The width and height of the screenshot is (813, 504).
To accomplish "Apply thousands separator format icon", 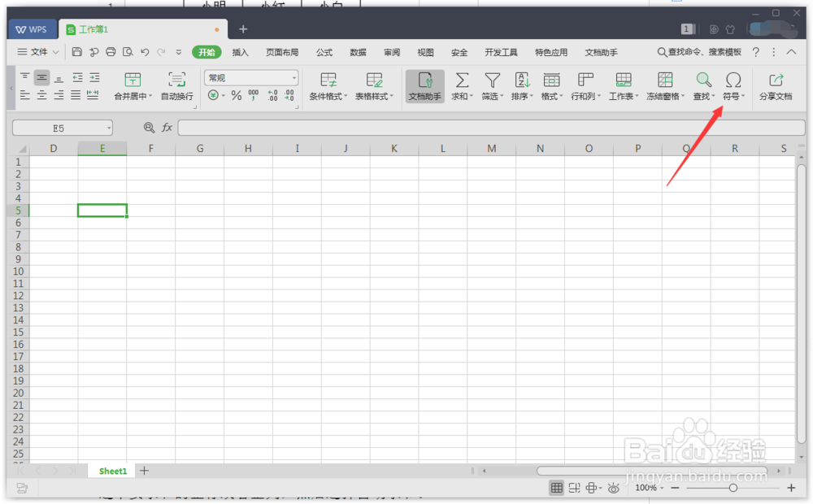I will click(254, 95).
